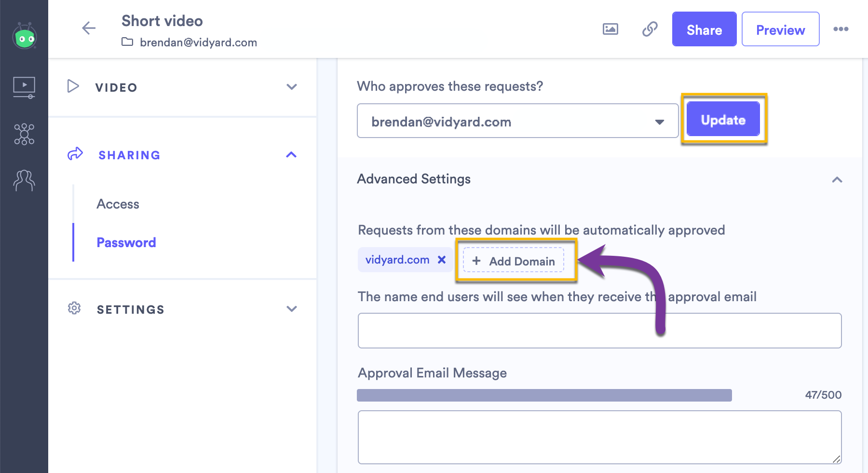Screen dimensions: 868x473
Task: Click the Add Domain button
Action: click(x=514, y=260)
